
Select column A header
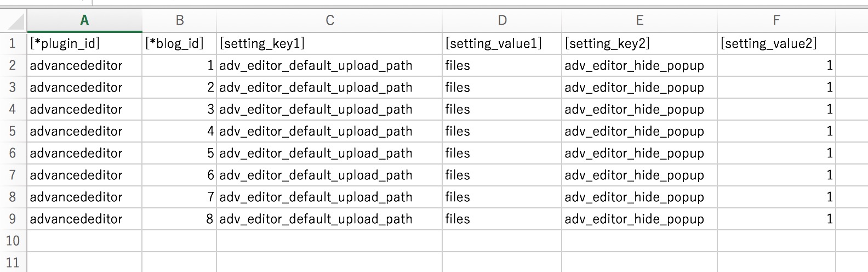coord(84,21)
